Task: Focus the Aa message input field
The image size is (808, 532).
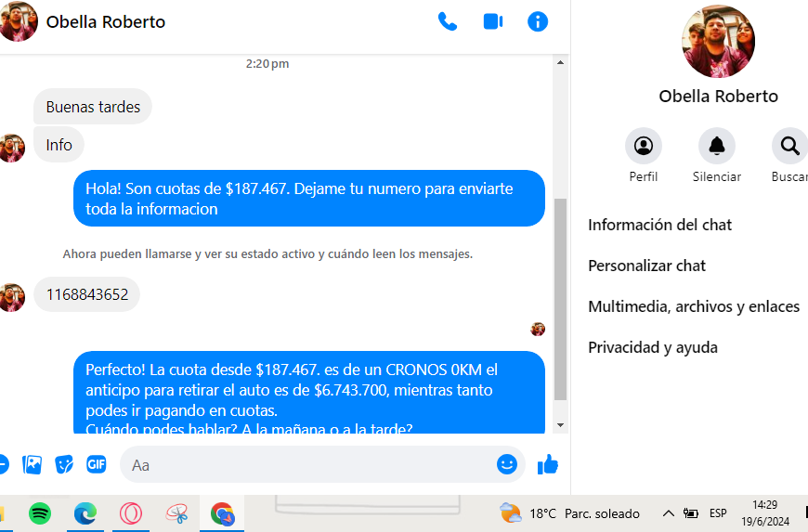Action: [x=322, y=464]
